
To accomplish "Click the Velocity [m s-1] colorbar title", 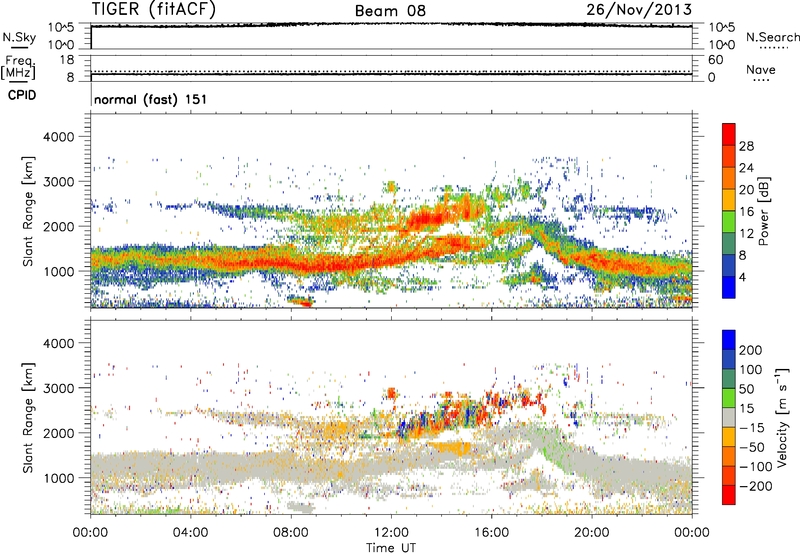I will pos(782,417).
